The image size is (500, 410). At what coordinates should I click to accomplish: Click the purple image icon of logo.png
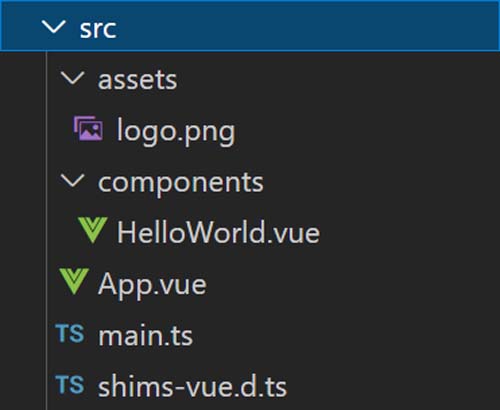[88, 128]
